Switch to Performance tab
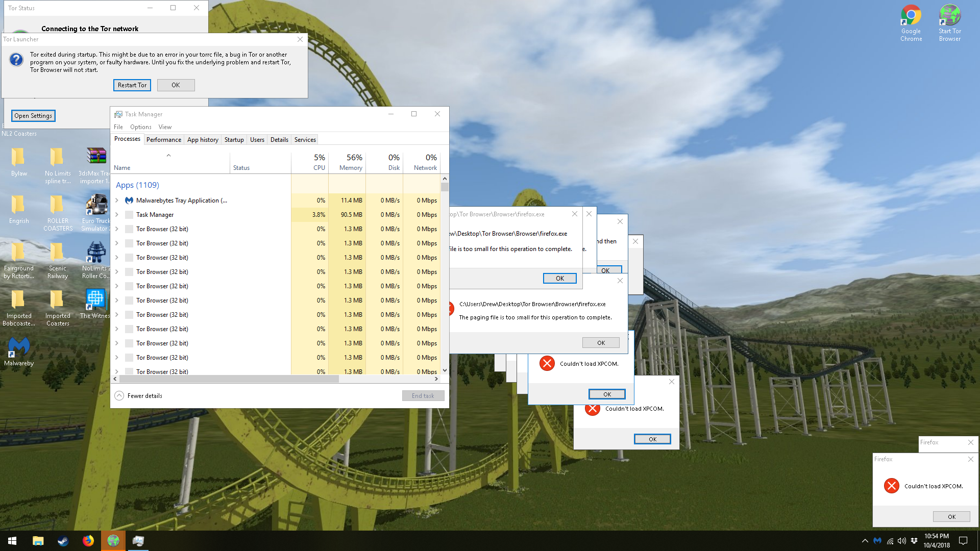 [163, 140]
